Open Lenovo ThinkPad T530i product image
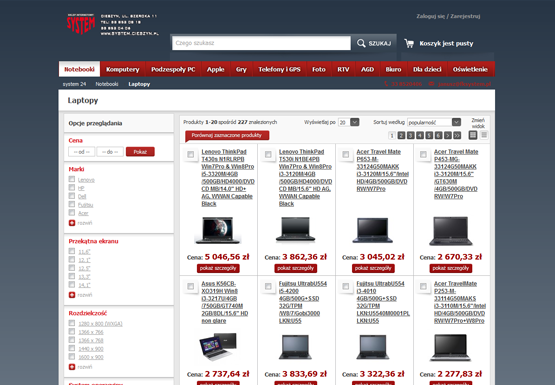The height and width of the screenshot is (385, 555). [x=296, y=229]
